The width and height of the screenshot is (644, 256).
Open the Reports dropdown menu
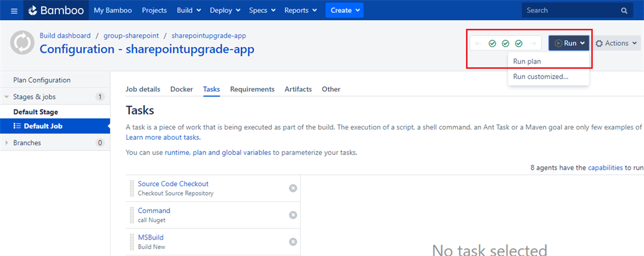pyautogui.click(x=301, y=10)
